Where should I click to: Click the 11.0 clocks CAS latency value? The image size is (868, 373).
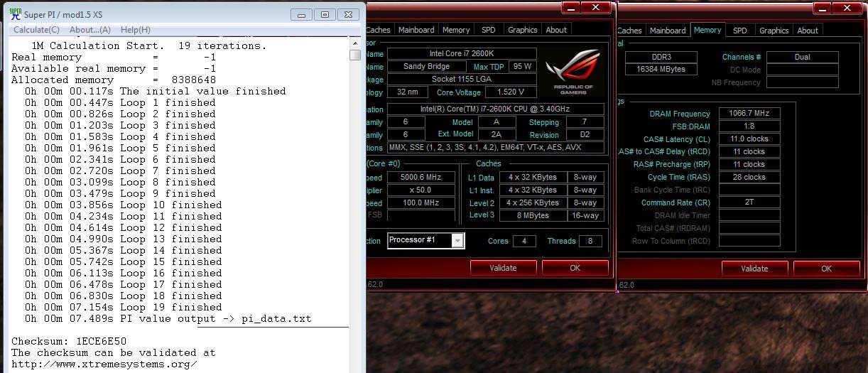749,139
